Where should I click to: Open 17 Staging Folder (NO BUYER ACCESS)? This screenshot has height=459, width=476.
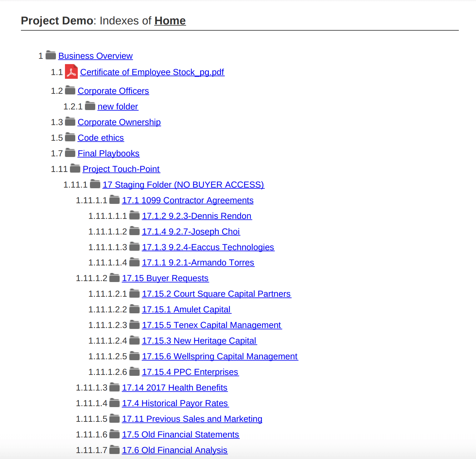click(183, 185)
